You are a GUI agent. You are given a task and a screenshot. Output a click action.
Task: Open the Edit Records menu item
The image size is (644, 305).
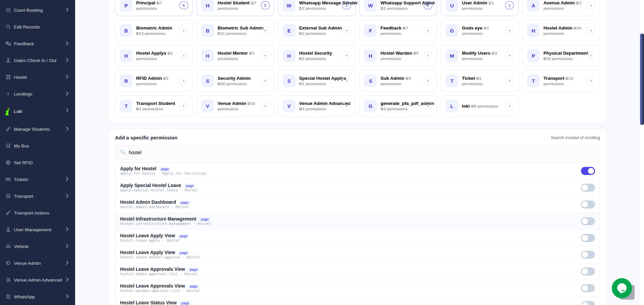click(38, 27)
